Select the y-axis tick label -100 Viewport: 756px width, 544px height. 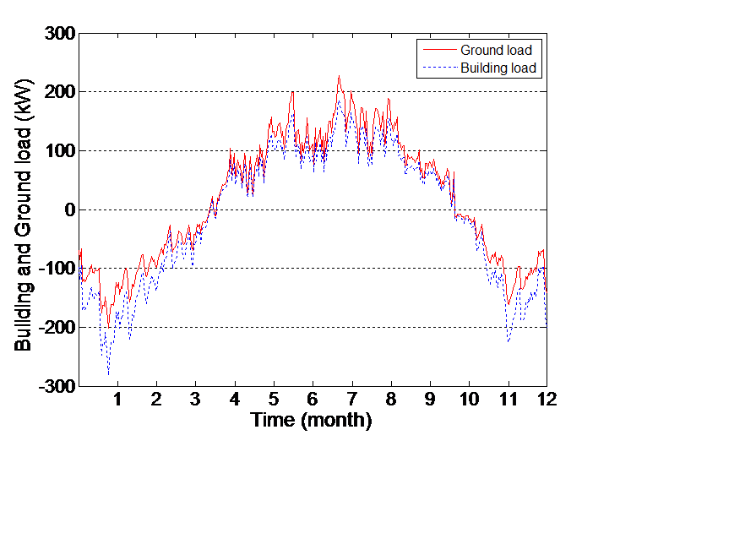(x=57, y=269)
